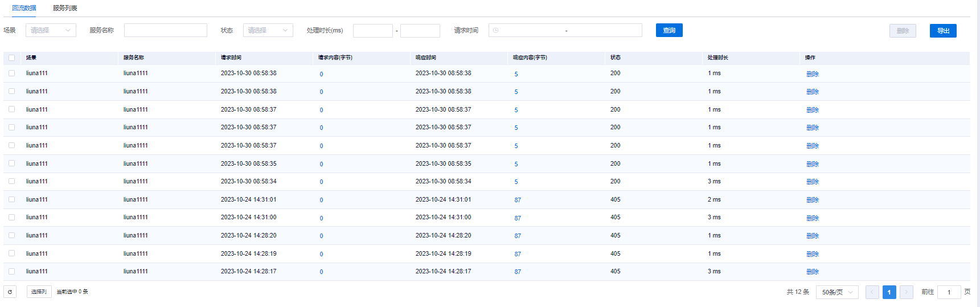Click the 选择列 button
Viewport: 980px width, 307px height.
point(39,292)
